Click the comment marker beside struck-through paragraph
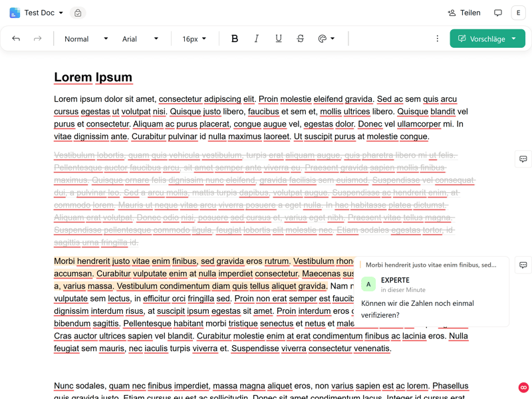Image resolution: width=532 pixels, height=399 pixels. (523, 159)
